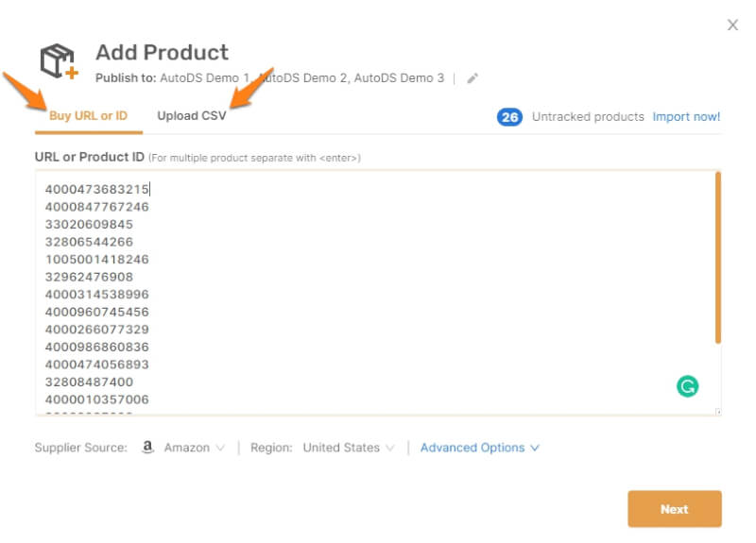The height and width of the screenshot is (543, 756).
Task: Click the pencil edit icon beside store names
Action: click(472, 78)
